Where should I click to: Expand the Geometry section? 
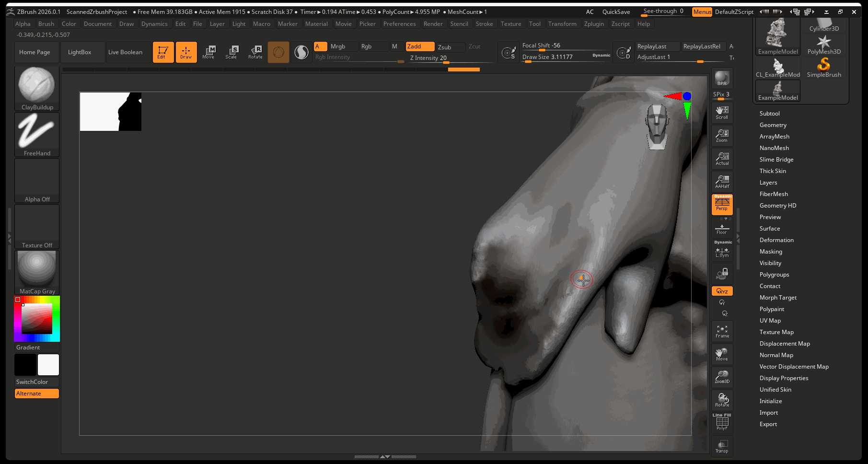(773, 125)
